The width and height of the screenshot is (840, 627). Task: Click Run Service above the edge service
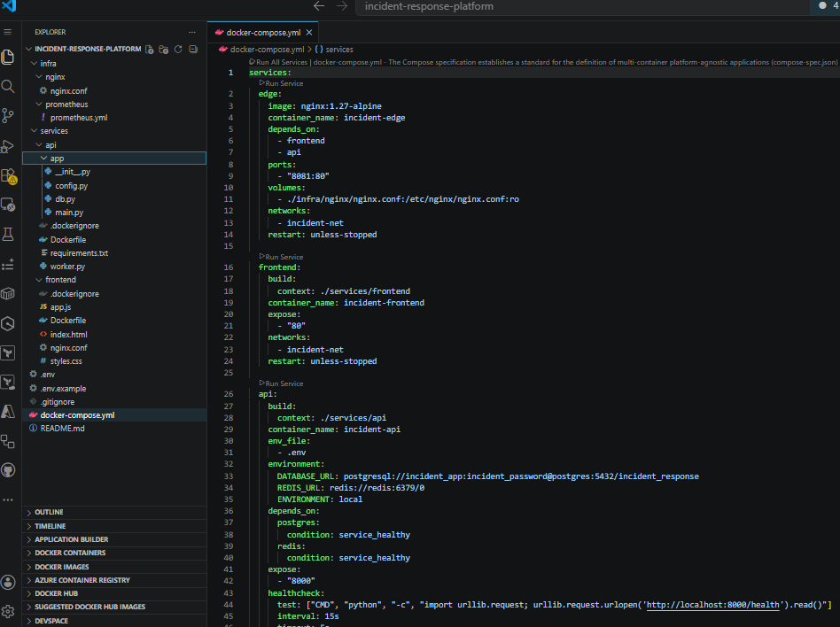point(281,83)
